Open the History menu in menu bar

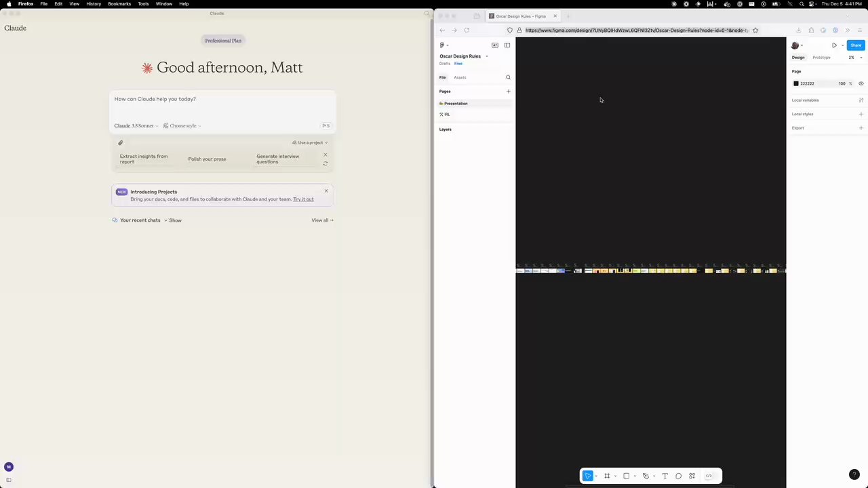point(94,4)
